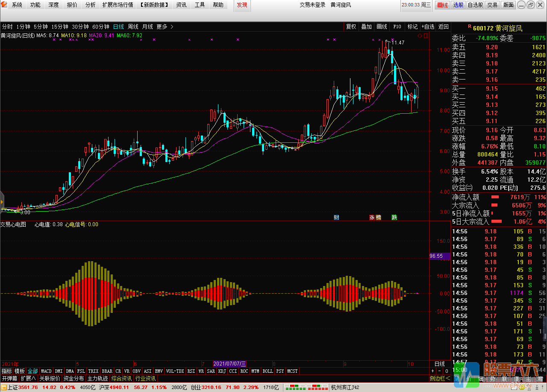547x392 pixels.
Task: Click the 版面 layout button
Action: coord(508,5)
